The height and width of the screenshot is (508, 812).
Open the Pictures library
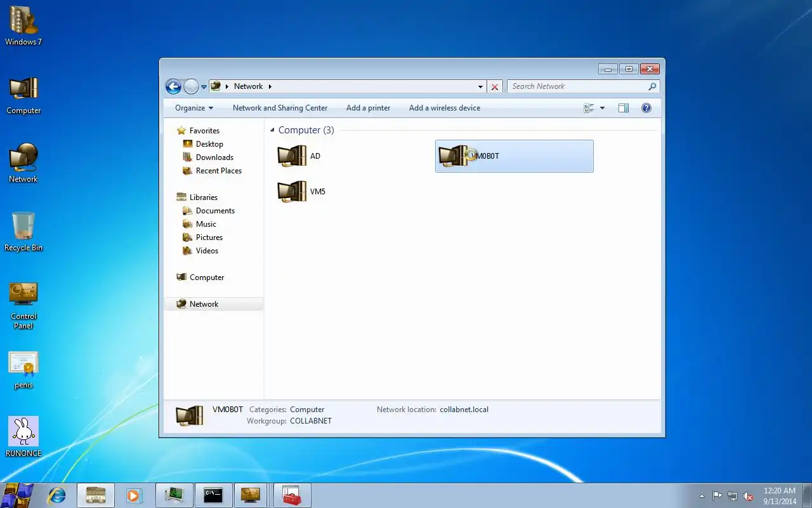pyautogui.click(x=209, y=237)
